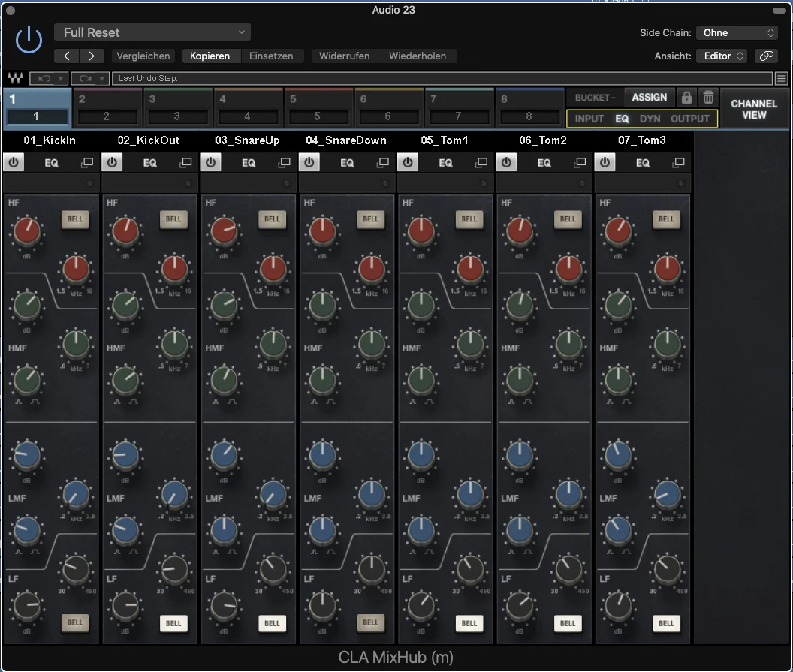Screen dimensions: 793x672
Task: Toggle the LF BELL switch on 05_Tom1
Action: (x=469, y=623)
